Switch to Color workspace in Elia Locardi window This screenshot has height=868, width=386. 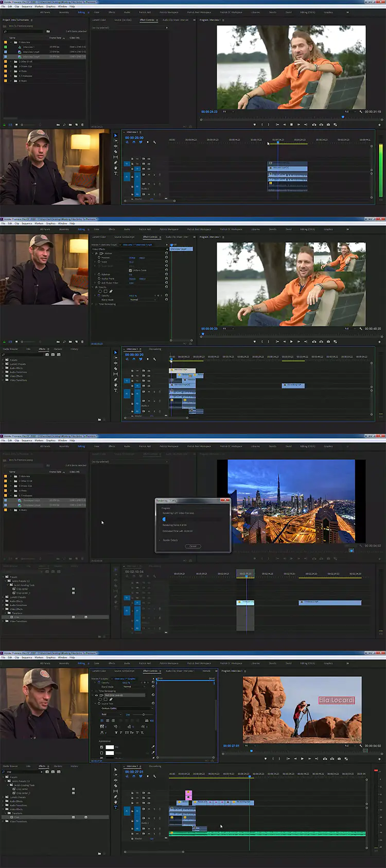point(96,663)
